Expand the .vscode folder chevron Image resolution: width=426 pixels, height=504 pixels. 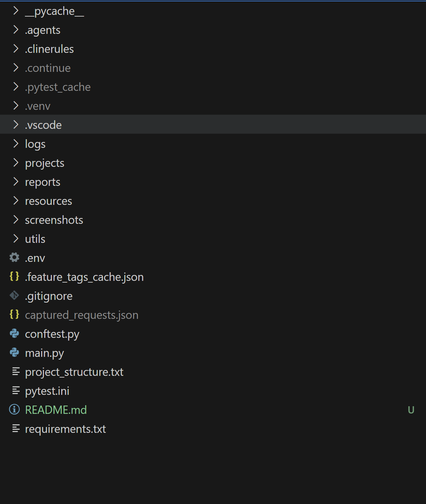tap(16, 124)
